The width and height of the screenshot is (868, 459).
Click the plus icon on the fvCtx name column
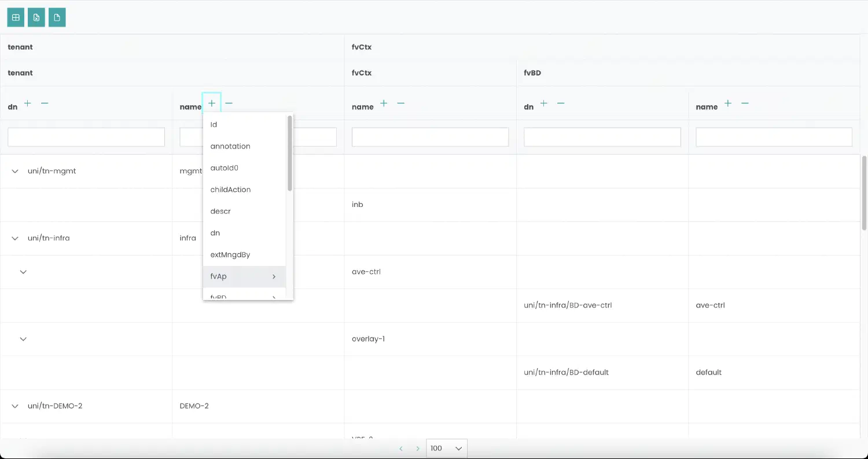pos(383,103)
